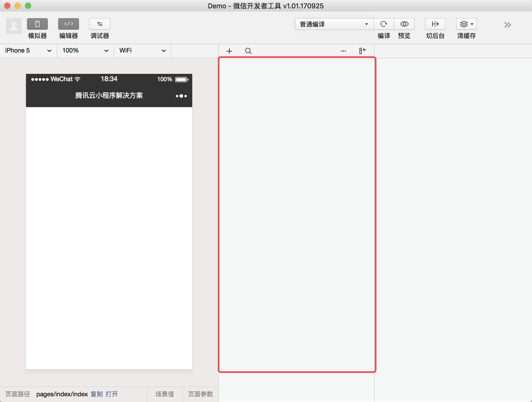Toggle the editor (编辑器) panel button
532x402 pixels.
pos(68,24)
